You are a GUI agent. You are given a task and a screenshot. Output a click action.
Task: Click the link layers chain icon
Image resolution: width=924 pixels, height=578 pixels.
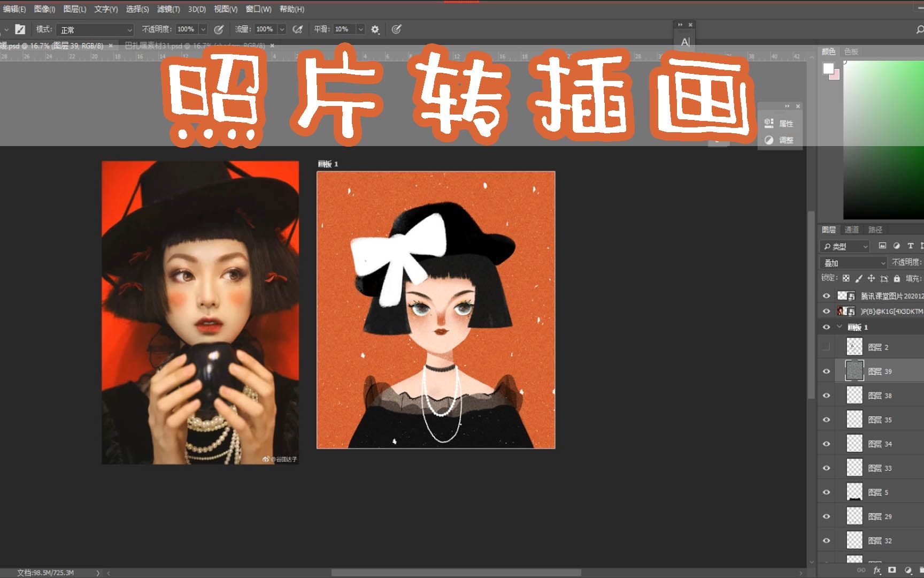pos(861,571)
